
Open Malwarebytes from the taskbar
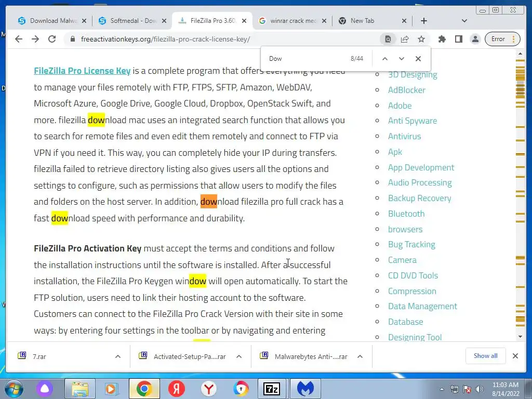click(304, 389)
